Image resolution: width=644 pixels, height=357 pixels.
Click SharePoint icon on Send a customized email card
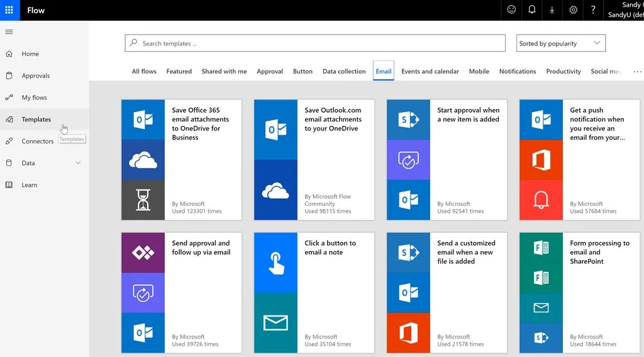(x=408, y=252)
